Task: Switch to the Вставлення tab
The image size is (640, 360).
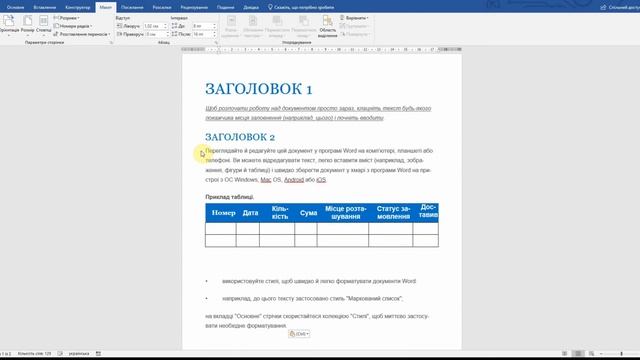Action: click(x=45, y=7)
